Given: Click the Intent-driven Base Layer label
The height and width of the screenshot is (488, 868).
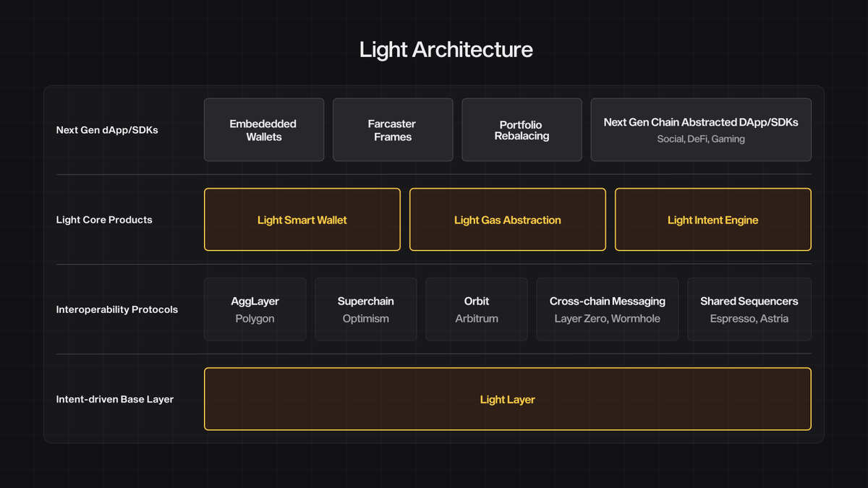Looking at the screenshot, I should (115, 399).
